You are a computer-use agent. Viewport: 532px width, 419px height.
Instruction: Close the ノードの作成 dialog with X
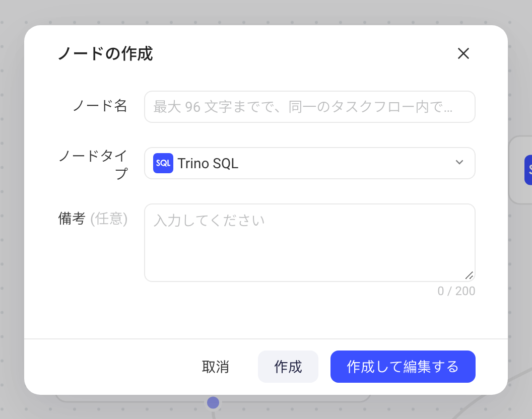pyautogui.click(x=463, y=53)
